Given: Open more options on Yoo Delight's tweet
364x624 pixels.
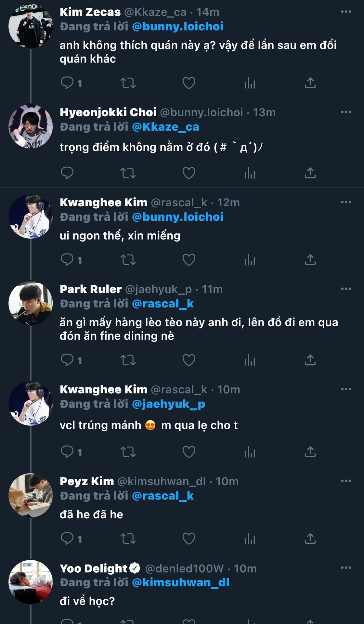Looking at the screenshot, I should pyautogui.click(x=346, y=568).
